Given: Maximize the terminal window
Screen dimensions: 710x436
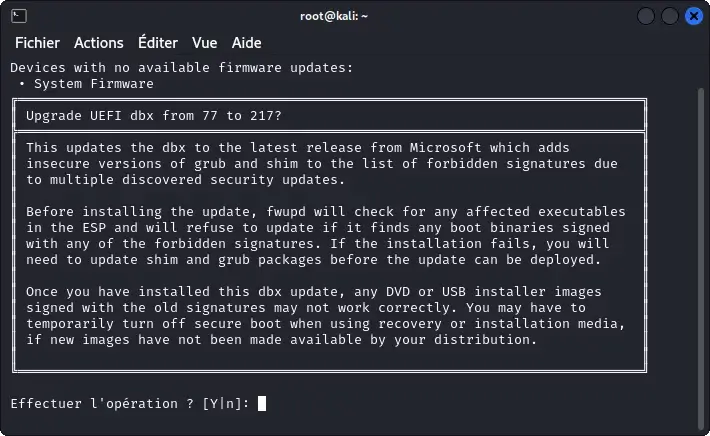Looking at the screenshot, I should pyautogui.click(x=669, y=16).
